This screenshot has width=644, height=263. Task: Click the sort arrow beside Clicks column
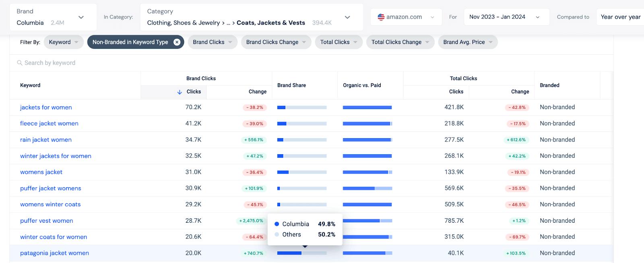180,92
